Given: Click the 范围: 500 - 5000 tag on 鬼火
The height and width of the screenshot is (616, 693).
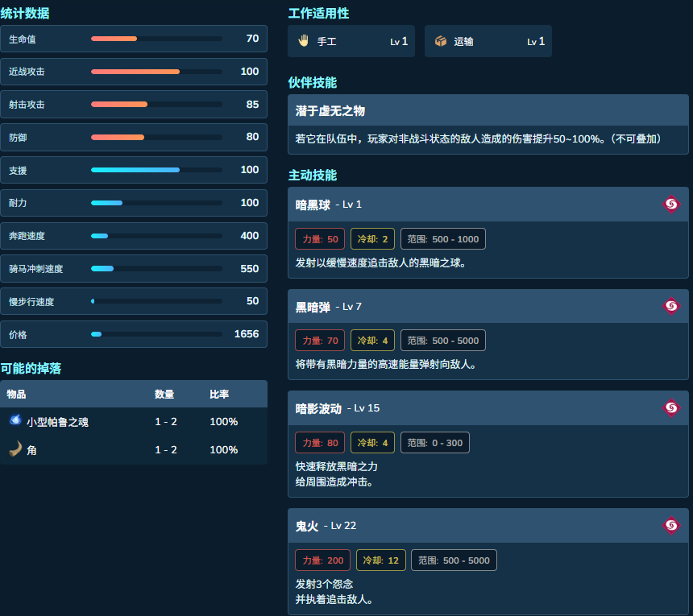Looking at the screenshot, I should click(x=454, y=560).
